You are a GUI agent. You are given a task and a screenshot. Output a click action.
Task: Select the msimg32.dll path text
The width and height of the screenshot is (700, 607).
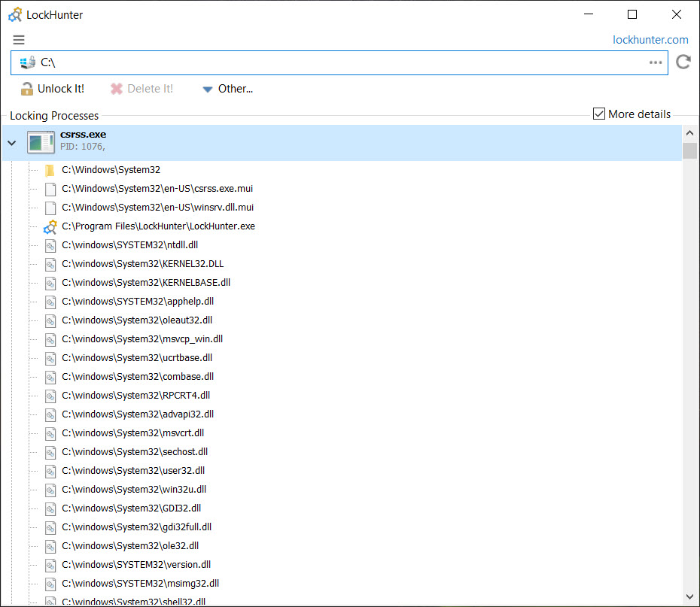[x=140, y=584]
